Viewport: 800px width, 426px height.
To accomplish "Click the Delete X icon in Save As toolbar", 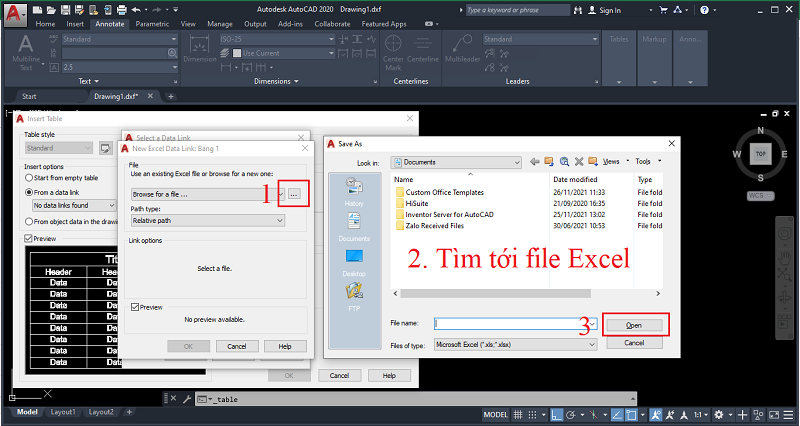I will [579, 162].
